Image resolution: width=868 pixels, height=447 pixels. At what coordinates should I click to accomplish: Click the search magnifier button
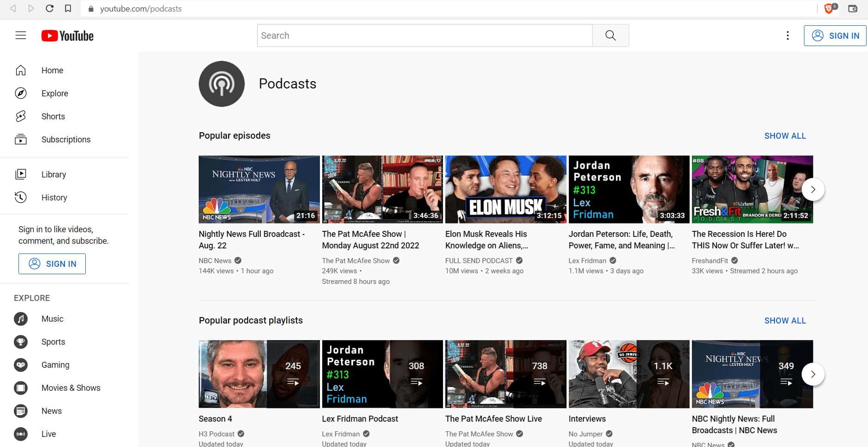click(x=610, y=35)
